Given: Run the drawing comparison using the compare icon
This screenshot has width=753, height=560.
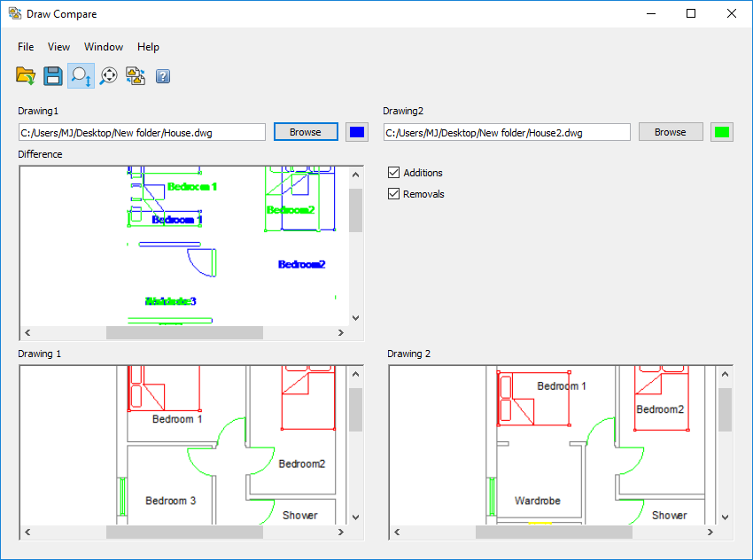Looking at the screenshot, I should point(136,75).
